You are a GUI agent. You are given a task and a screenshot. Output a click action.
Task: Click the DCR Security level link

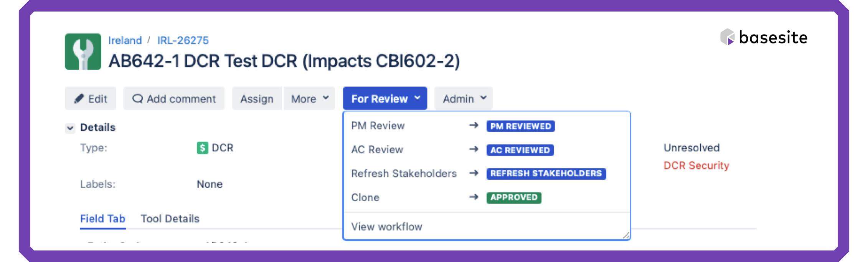coord(696,166)
